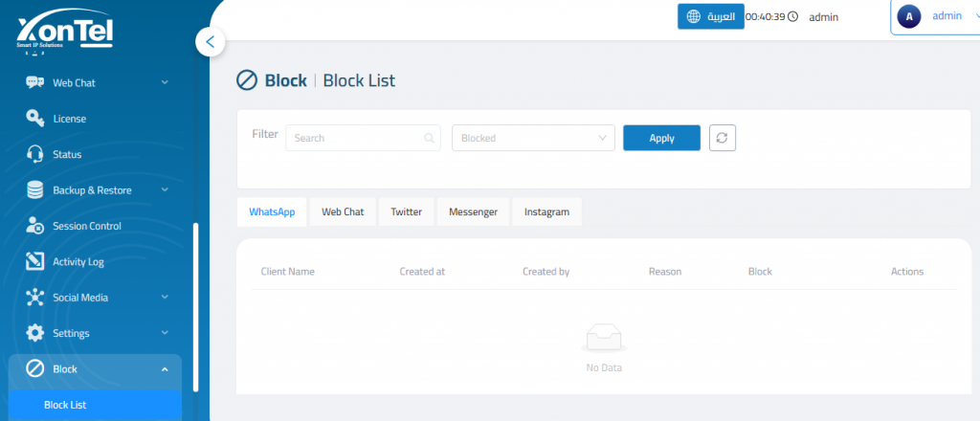Expand the Backup & Restore chevron
This screenshot has height=421, width=980.
click(x=165, y=189)
